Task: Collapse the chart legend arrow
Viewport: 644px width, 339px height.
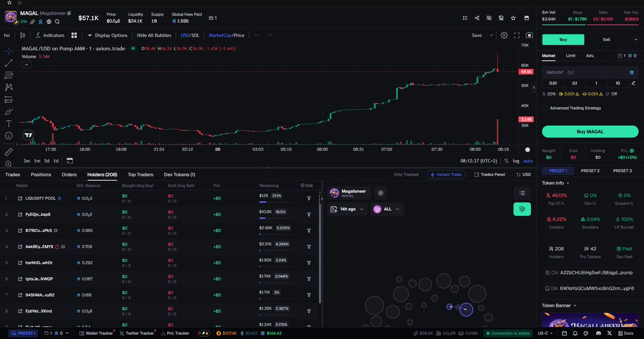Action: (26, 64)
